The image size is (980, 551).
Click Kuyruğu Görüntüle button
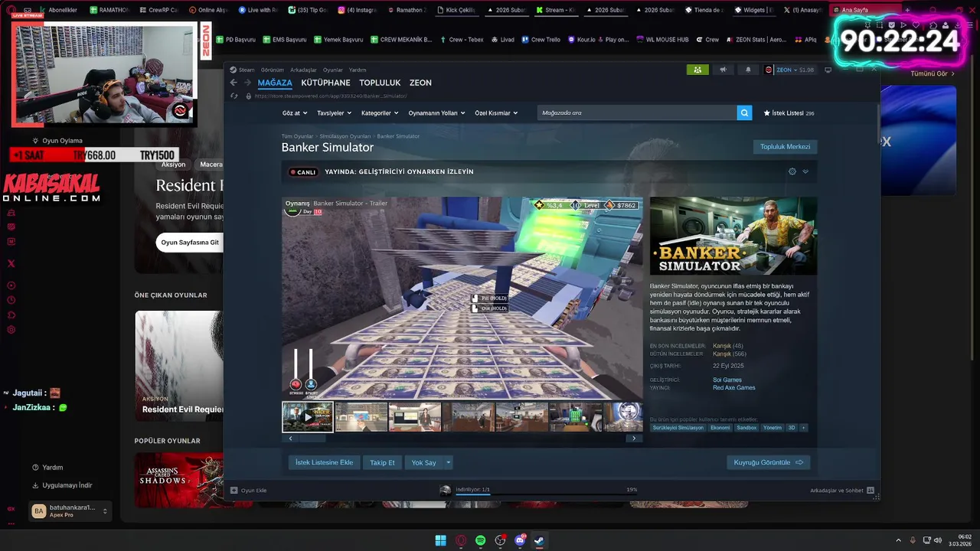[x=768, y=462]
